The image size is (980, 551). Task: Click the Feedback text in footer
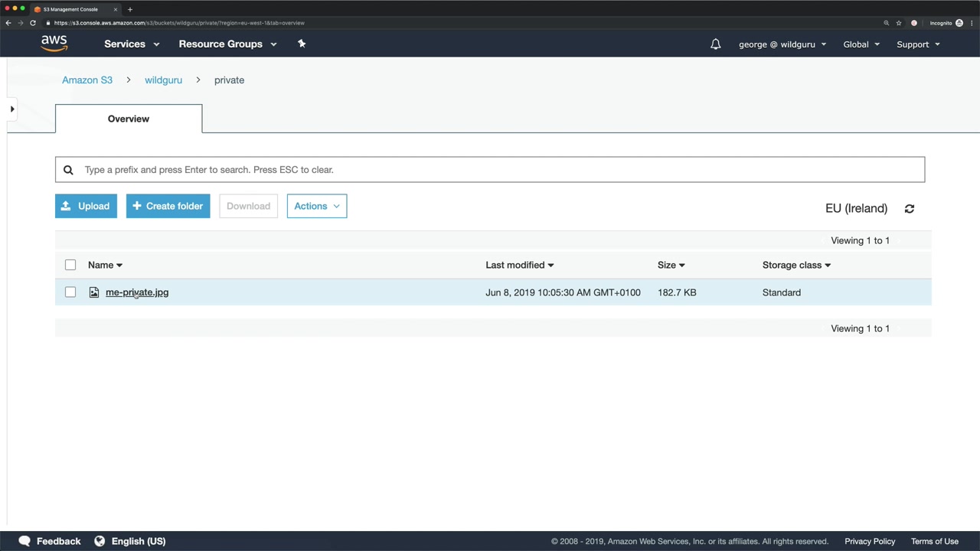click(58, 541)
